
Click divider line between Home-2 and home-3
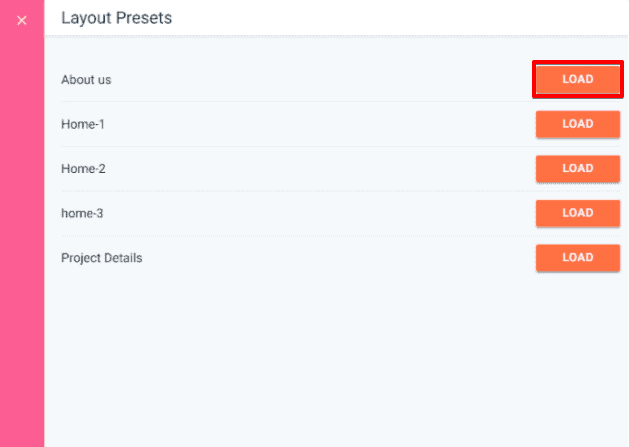coord(300,191)
